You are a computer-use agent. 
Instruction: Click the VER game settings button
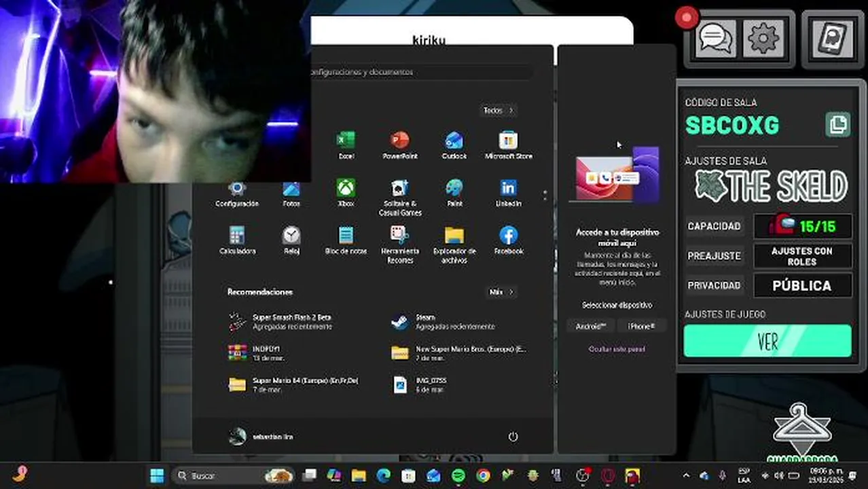pyautogui.click(x=767, y=341)
